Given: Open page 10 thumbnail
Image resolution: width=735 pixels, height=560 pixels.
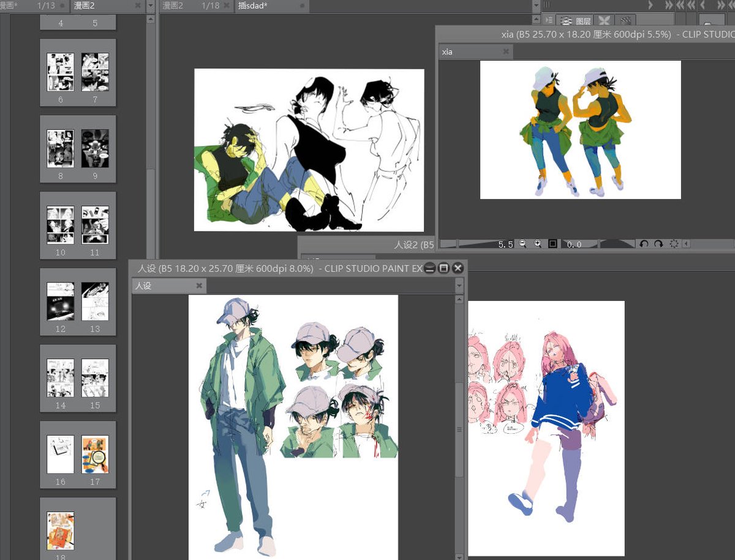Looking at the screenshot, I should 61,225.
